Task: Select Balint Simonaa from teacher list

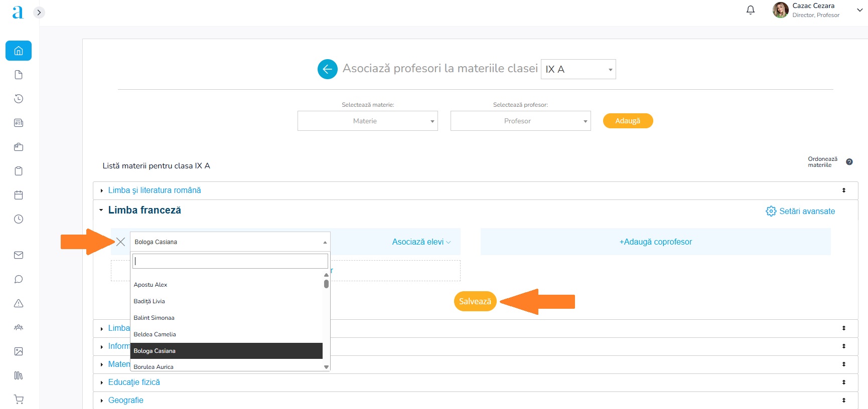Action: pyautogui.click(x=154, y=318)
